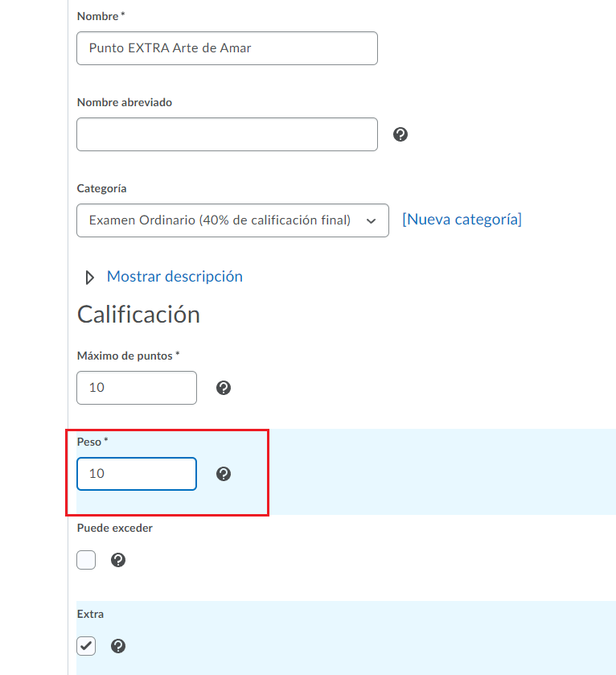The image size is (616, 675).
Task: Click the help icon beside Nombre abreviado
Action: 400,134
